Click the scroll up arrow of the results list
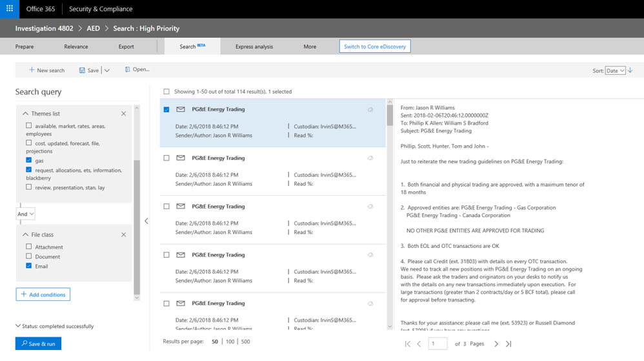This screenshot has height=361, width=644. tap(390, 101)
